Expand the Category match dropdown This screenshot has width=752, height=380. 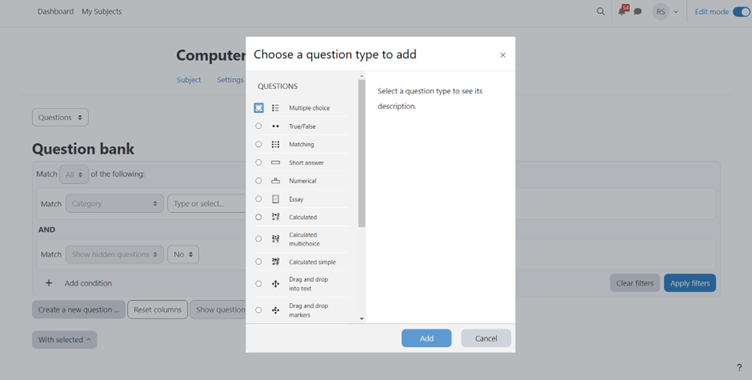(115, 204)
